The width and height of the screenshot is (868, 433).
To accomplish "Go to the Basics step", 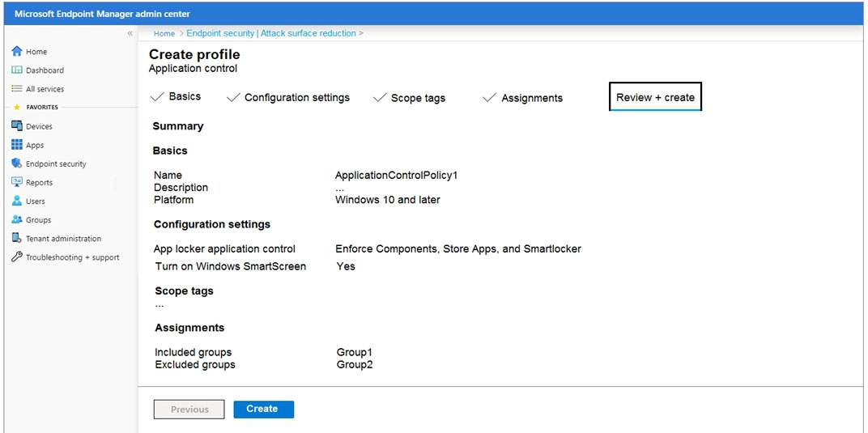I will pos(176,97).
